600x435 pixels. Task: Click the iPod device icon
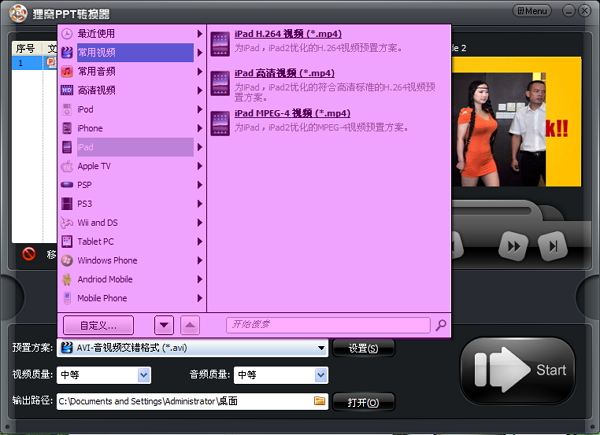(x=67, y=109)
